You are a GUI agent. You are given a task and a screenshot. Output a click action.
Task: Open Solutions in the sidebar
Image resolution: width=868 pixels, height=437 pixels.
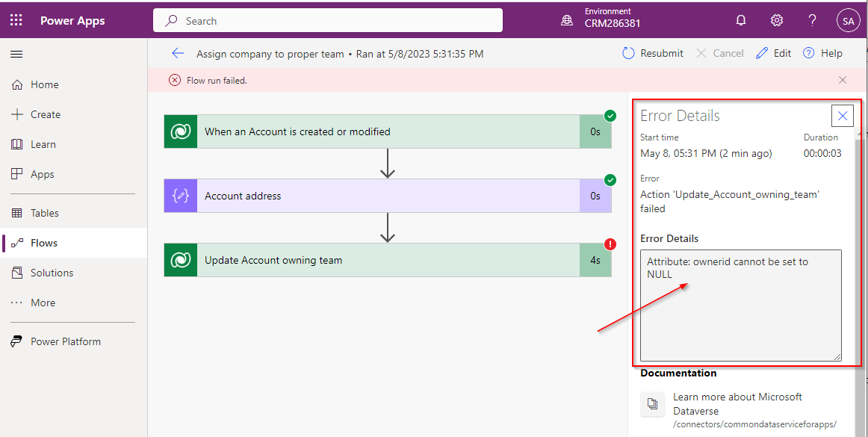[52, 273]
